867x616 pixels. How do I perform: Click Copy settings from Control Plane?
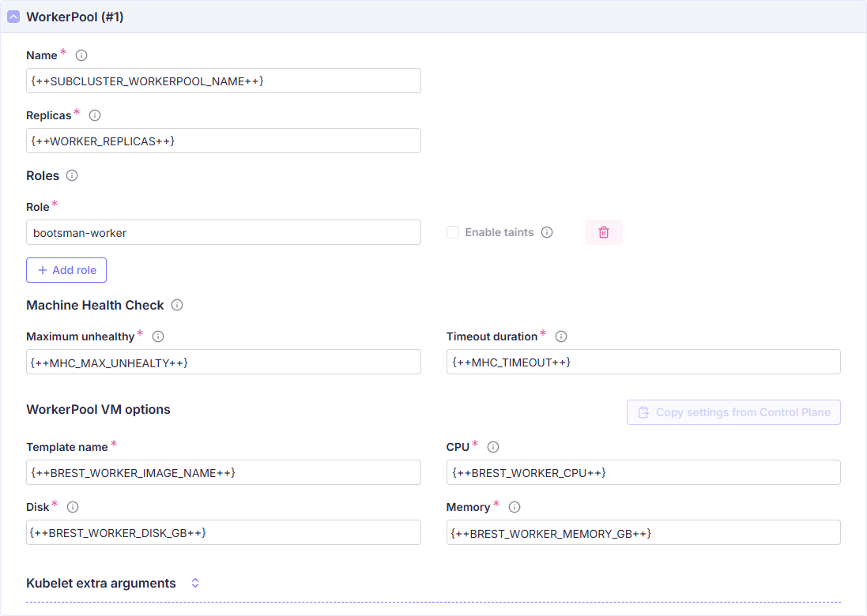pos(733,411)
